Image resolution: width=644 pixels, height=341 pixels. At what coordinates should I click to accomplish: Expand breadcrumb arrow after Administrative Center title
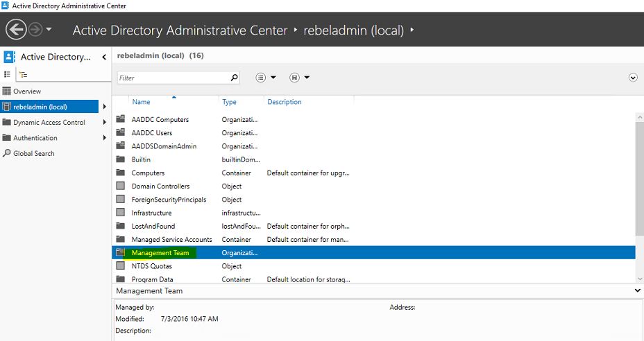coord(296,30)
